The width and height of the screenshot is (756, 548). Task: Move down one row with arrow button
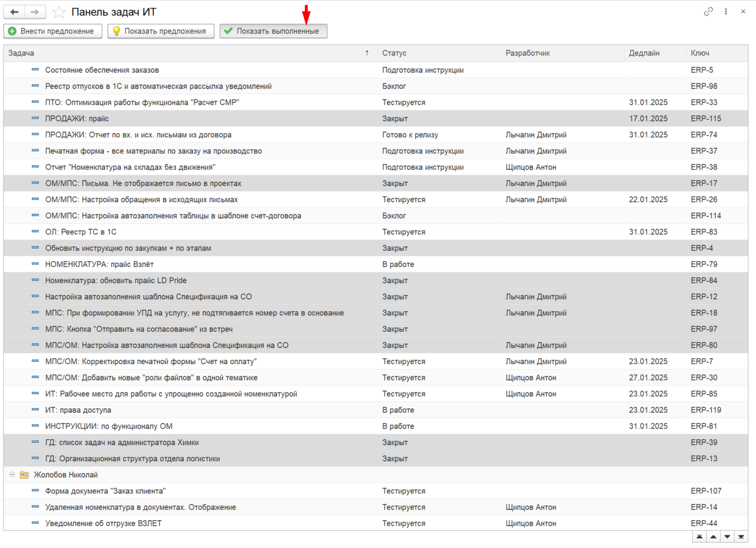pyautogui.click(x=727, y=537)
